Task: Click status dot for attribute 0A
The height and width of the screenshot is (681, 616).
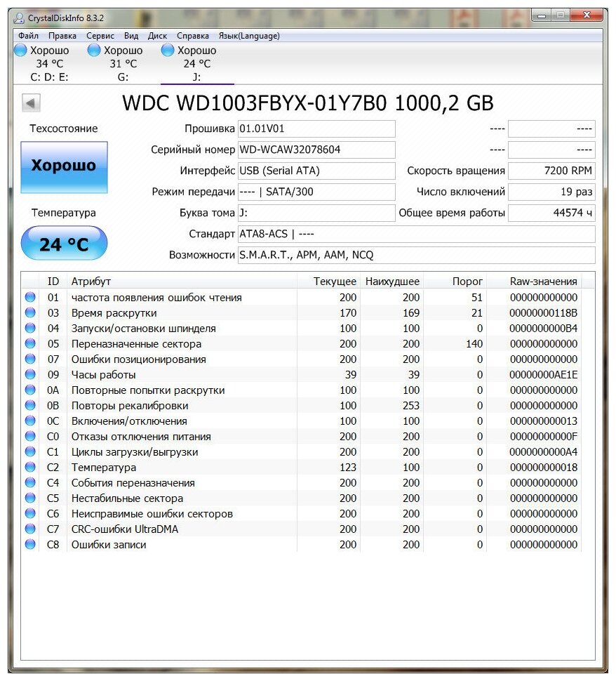Action: 30,390
